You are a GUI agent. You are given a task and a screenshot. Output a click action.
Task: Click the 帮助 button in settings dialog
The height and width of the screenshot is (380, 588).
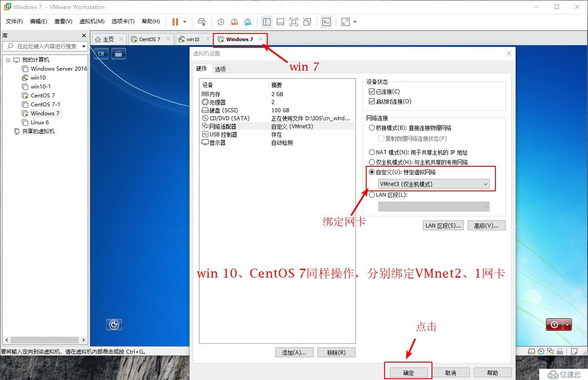(493, 373)
